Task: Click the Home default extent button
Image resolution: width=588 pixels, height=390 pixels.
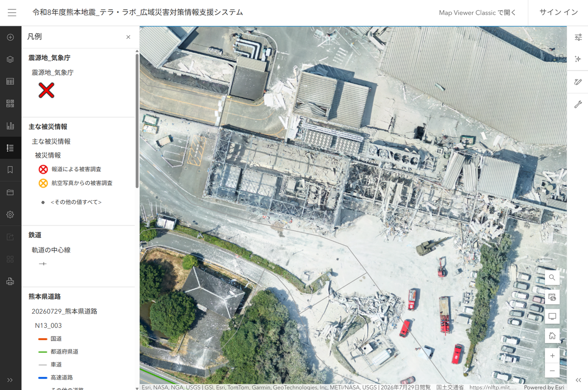Action: click(552, 336)
